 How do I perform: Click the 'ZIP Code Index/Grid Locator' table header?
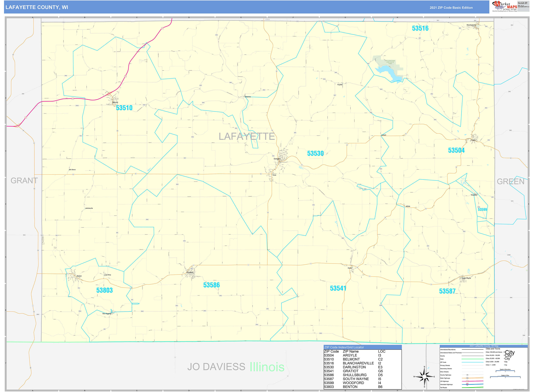(362, 347)
